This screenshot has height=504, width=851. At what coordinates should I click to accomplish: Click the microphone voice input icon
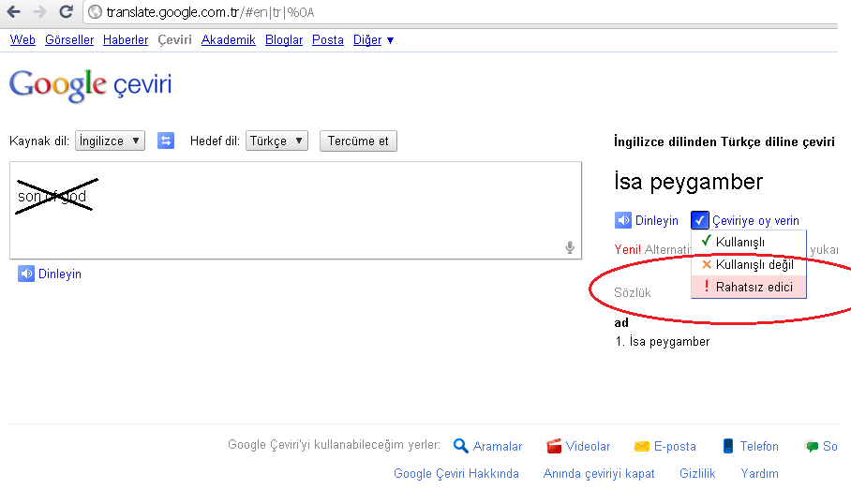click(x=569, y=247)
